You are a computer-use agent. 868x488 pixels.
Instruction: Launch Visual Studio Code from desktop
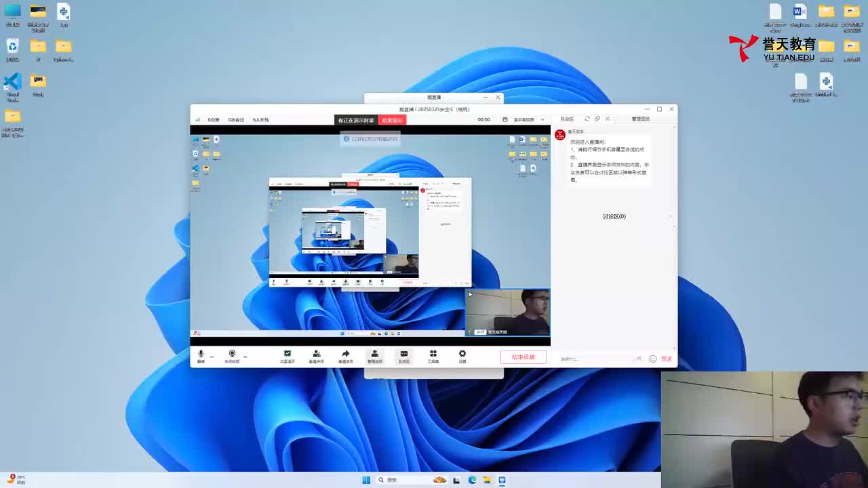12,87
